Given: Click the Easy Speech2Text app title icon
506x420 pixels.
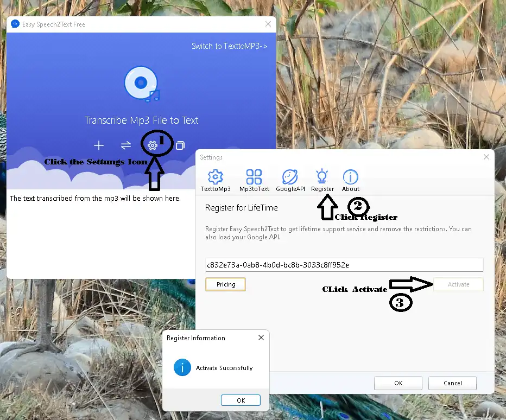Looking at the screenshot, I should [15, 24].
